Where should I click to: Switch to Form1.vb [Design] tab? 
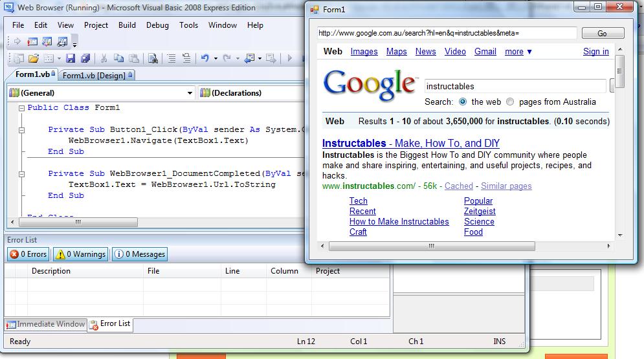coord(97,76)
